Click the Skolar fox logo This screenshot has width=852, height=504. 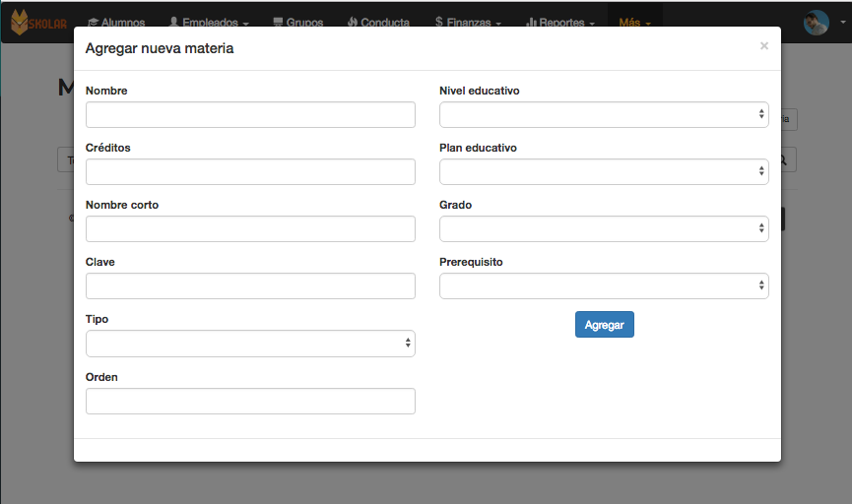(39, 22)
